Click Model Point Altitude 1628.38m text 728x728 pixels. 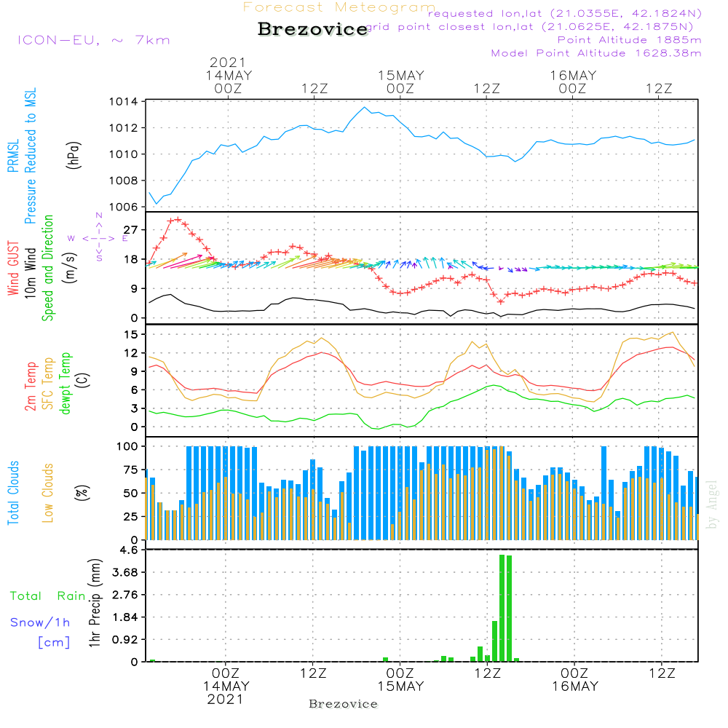pos(596,53)
